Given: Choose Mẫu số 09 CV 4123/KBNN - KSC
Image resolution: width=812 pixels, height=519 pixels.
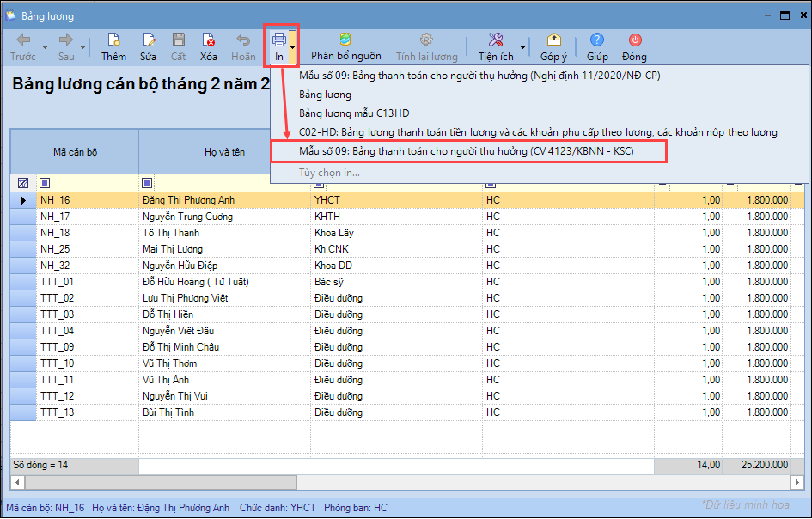Looking at the screenshot, I should tap(466, 151).
